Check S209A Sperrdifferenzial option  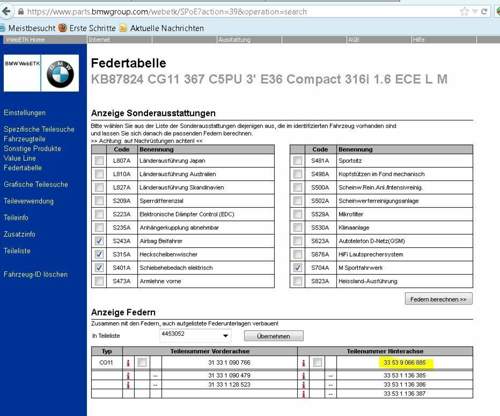click(99, 201)
